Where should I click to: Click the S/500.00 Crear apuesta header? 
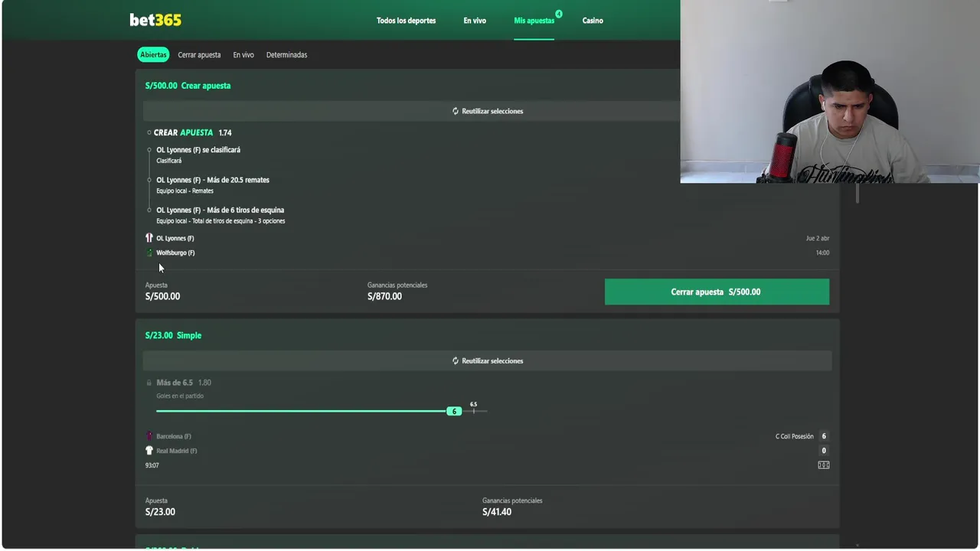(x=188, y=86)
